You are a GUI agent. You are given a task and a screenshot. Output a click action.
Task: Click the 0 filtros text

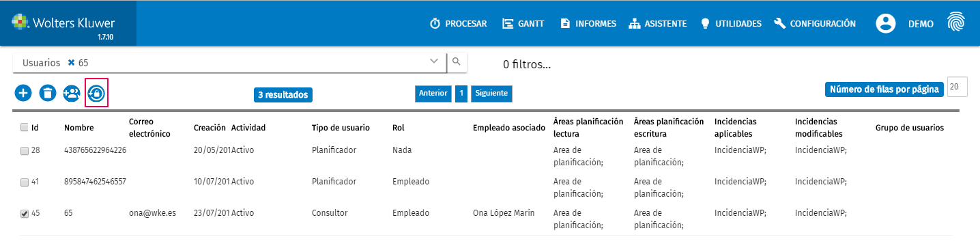[526, 65]
